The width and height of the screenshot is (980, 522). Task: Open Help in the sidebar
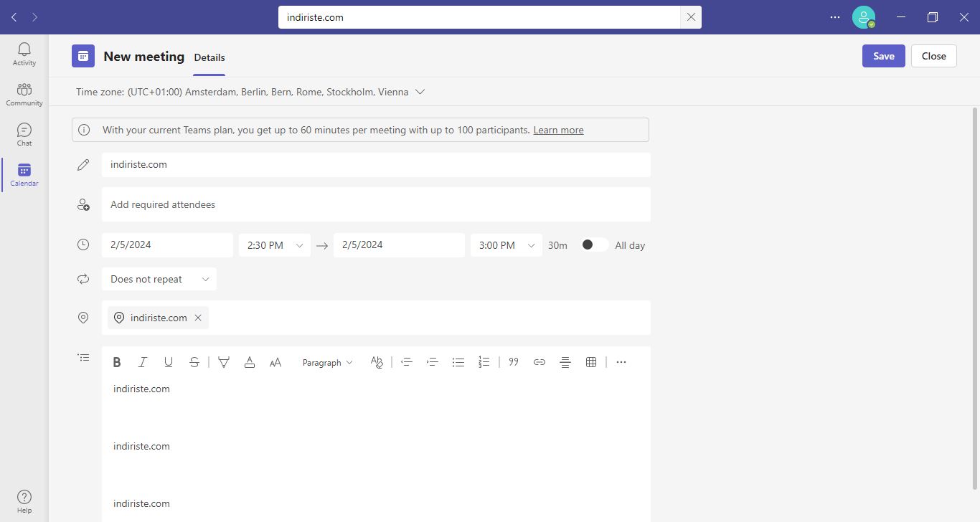tap(24, 501)
